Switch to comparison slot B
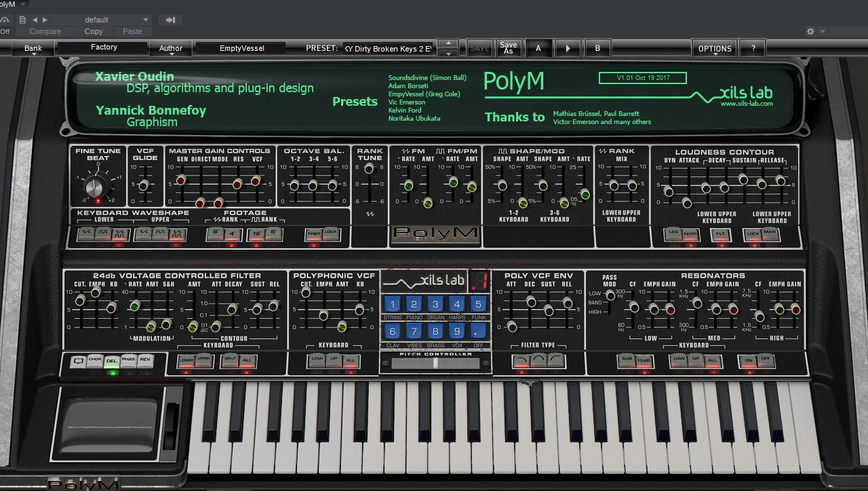 597,48
